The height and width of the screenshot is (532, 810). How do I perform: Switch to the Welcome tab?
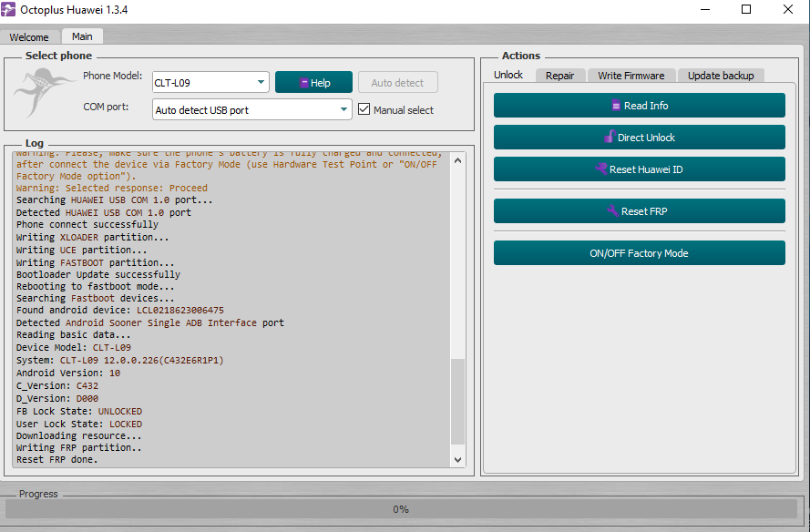(29, 37)
